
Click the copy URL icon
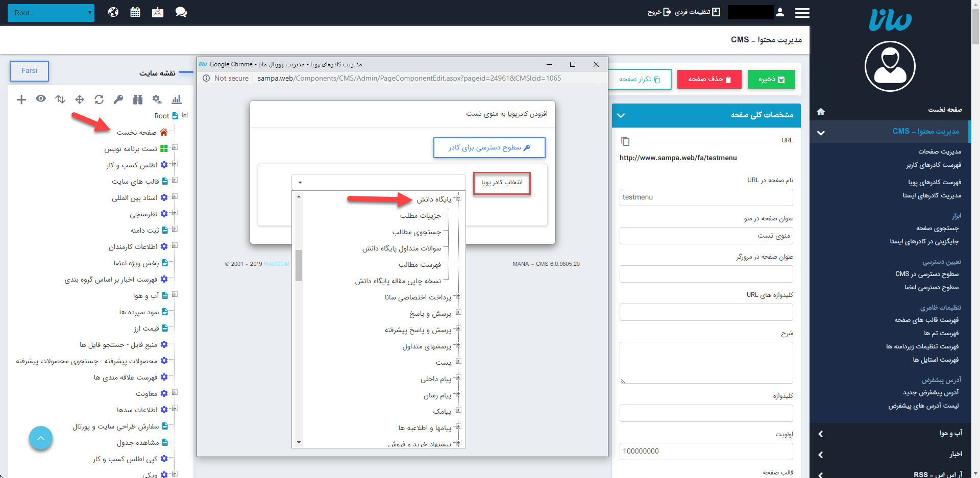pos(625,141)
